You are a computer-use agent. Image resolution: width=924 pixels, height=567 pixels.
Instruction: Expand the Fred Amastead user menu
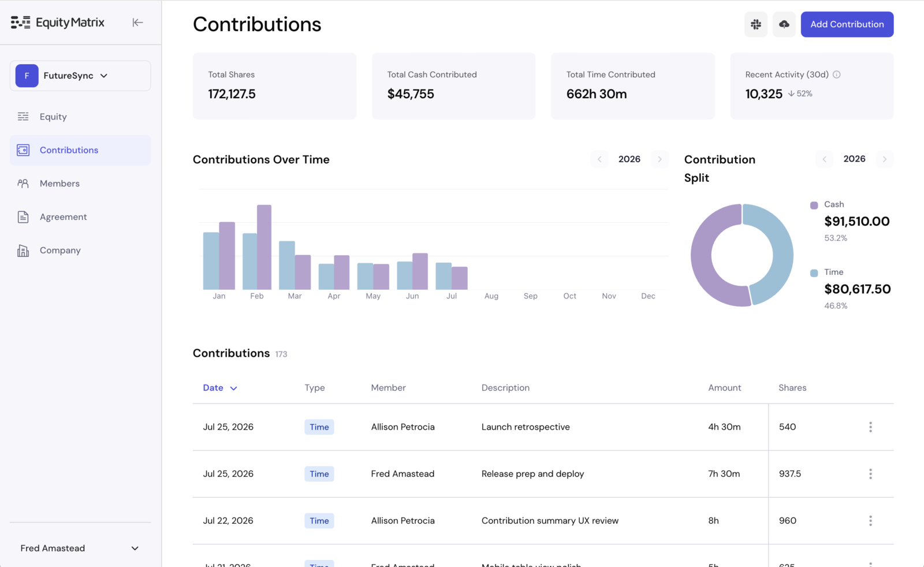click(80, 549)
